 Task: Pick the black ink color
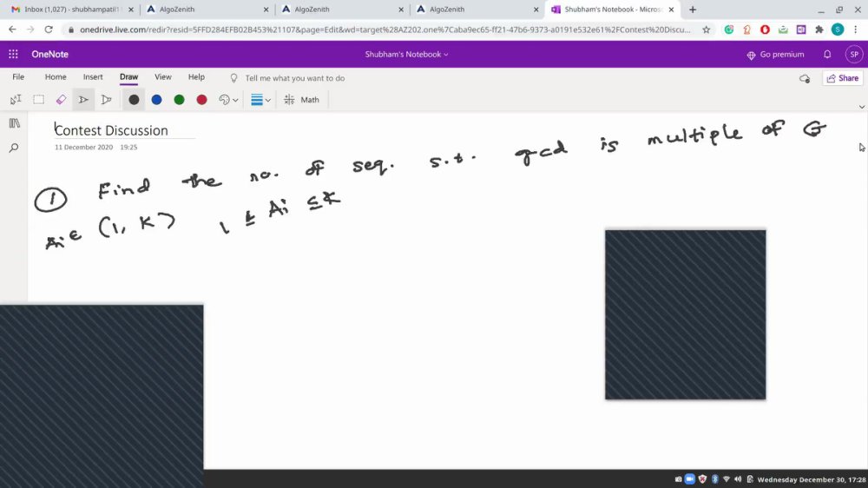(134, 100)
